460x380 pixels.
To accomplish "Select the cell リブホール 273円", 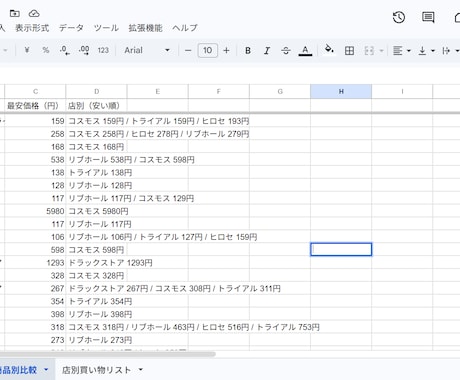I will 96,340.
